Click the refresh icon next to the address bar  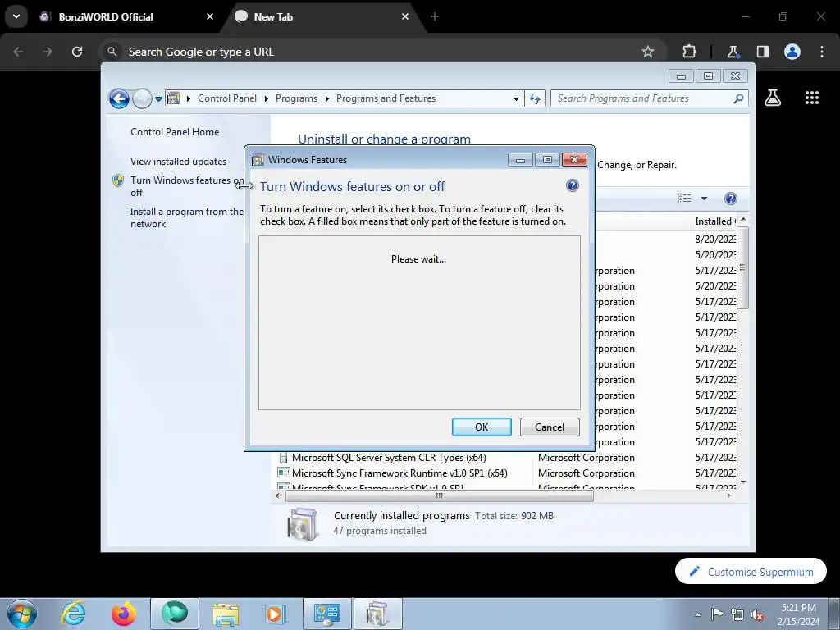click(x=535, y=98)
